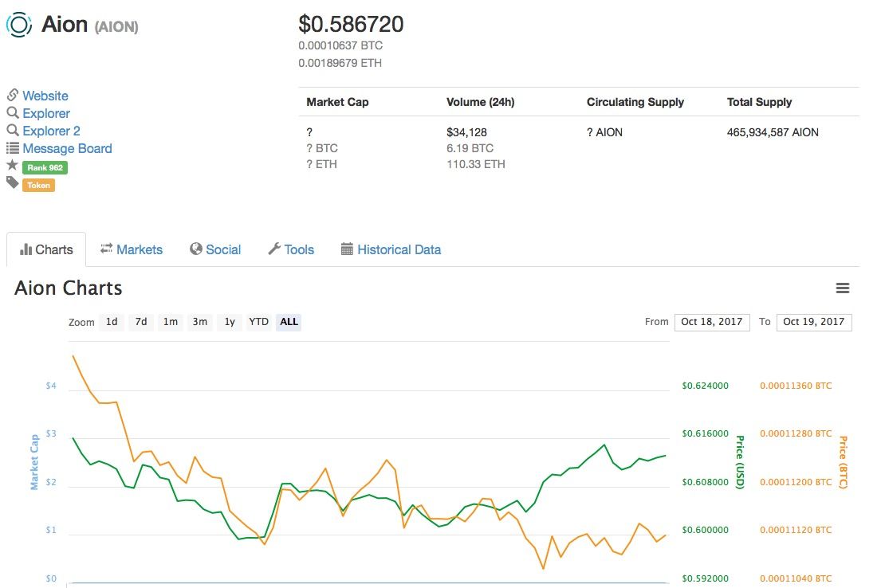Set chart zoom to 1d
The width and height of the screenshot is (881, 588).
point(112,322)
